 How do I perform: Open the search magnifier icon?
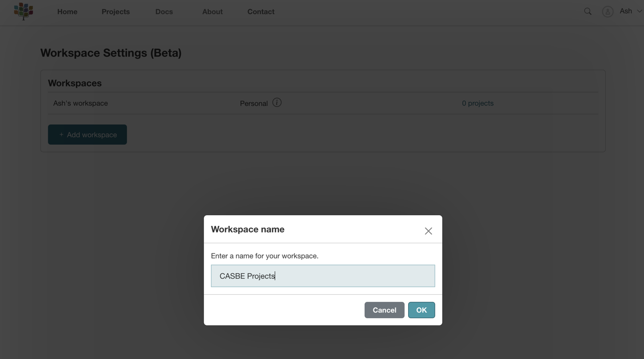(587, 11)
